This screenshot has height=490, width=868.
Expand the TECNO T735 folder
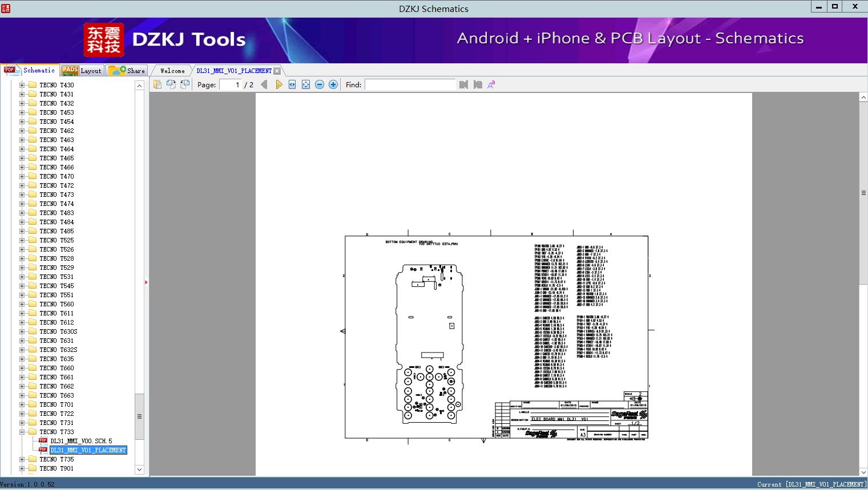[x=22, y=459]
